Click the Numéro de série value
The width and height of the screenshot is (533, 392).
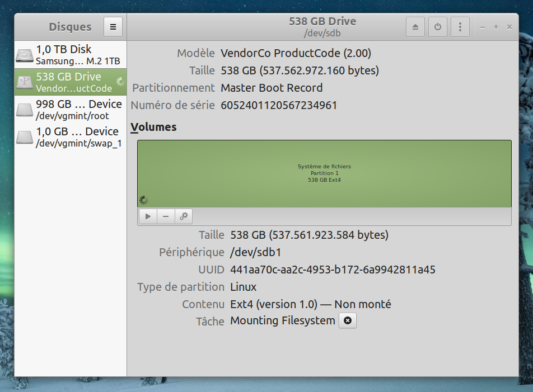tap(279, 105)
